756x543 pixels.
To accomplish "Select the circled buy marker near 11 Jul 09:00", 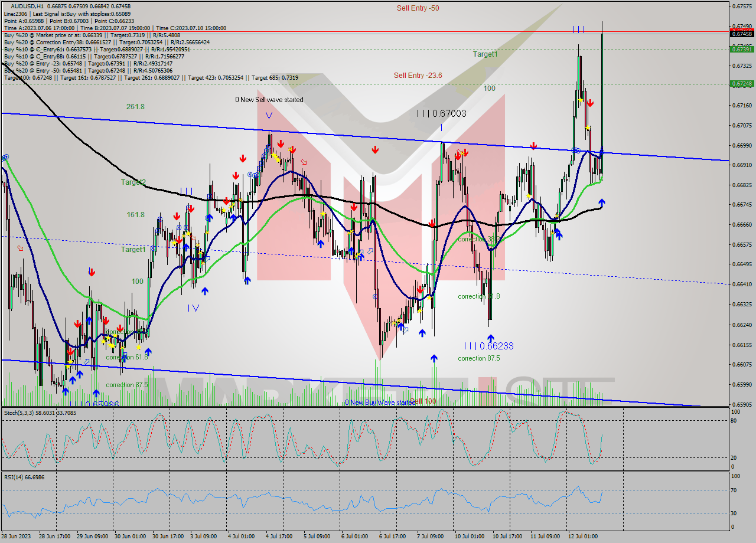I will tap(575, 151).
